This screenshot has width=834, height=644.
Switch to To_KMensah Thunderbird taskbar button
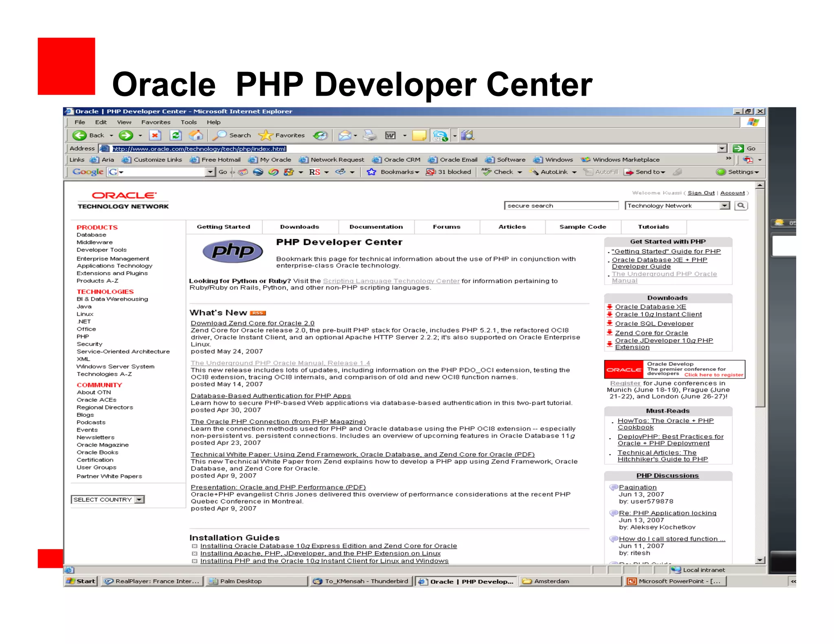pyautogui.click(x=361, y=581)
